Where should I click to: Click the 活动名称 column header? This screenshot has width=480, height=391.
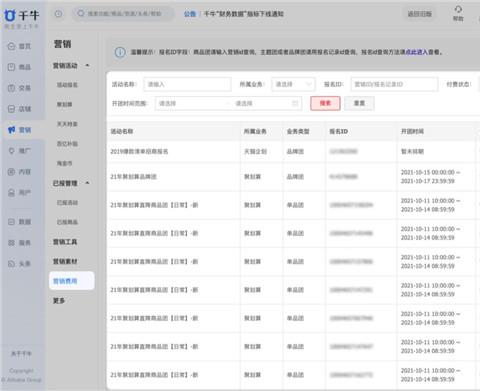[122, 132]
